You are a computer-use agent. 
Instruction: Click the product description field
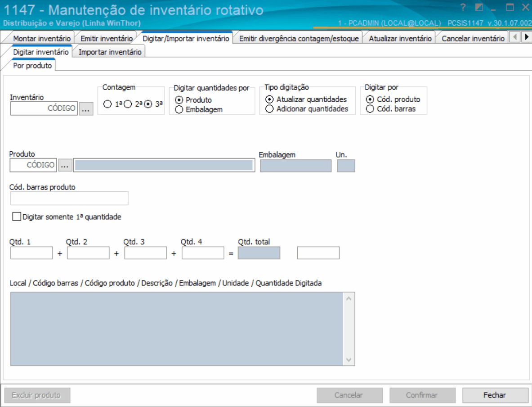click(164, 165)
